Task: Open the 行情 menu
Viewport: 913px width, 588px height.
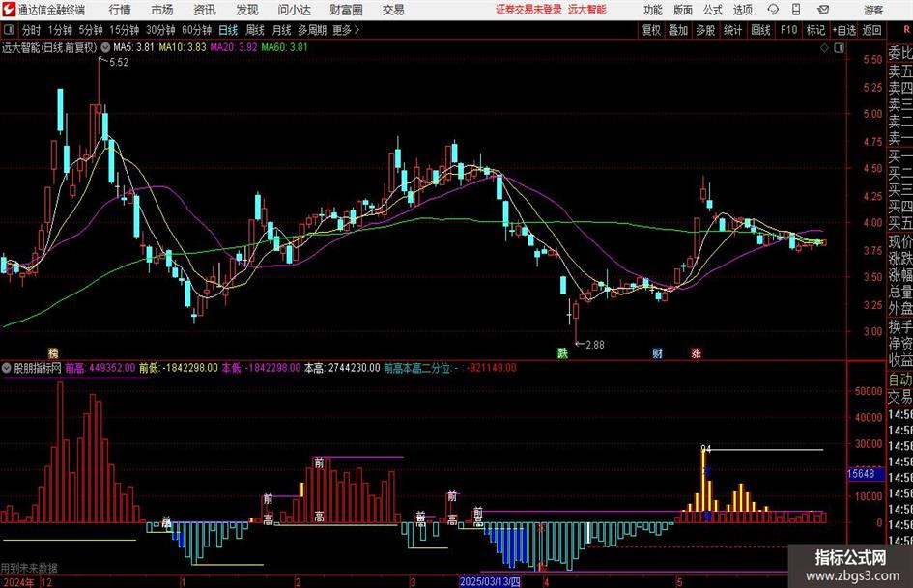Action: pyautogui.click(x=120, y=10)
